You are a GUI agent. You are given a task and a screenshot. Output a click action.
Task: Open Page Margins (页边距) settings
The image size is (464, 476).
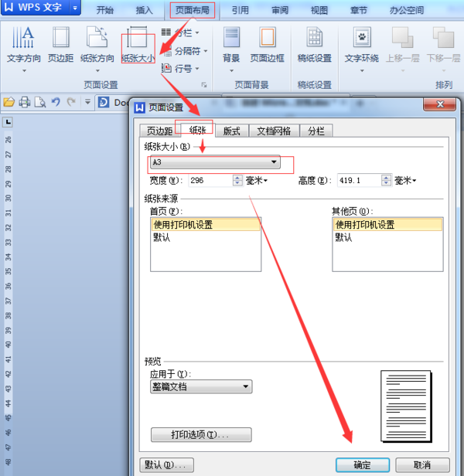coord(60,45)
